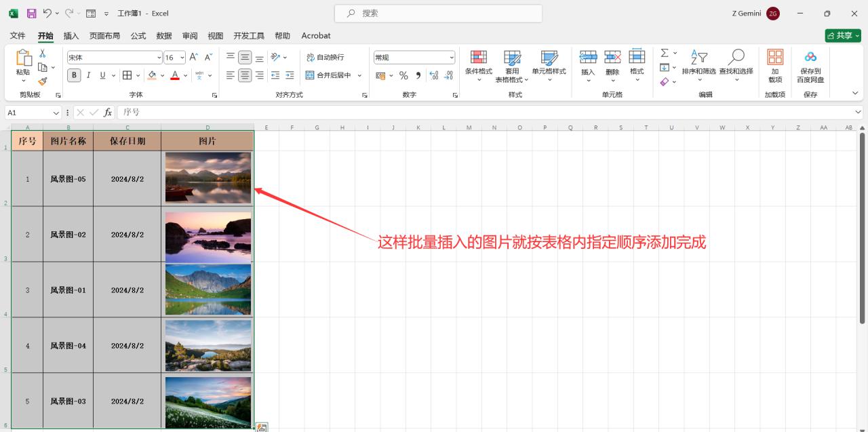Click Insert cells (插入) icon

(x=588, y=57)
